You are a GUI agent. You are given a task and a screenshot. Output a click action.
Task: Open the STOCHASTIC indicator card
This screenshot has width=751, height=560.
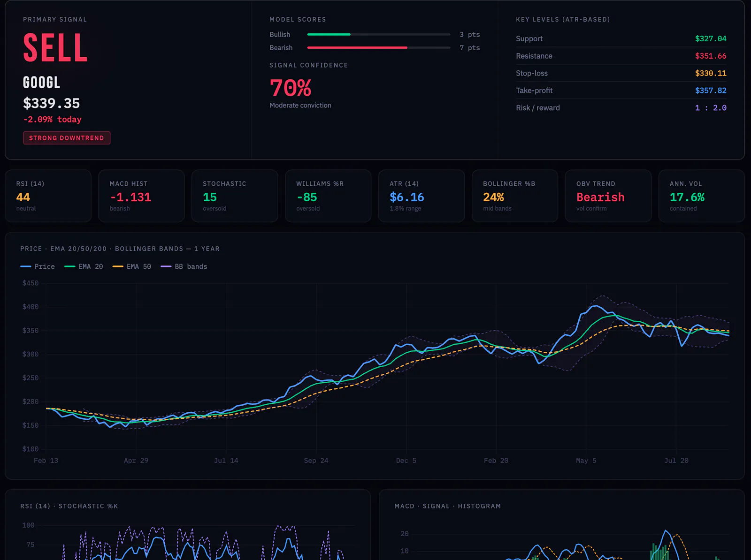pyautogui.click(x=235, y=196)
